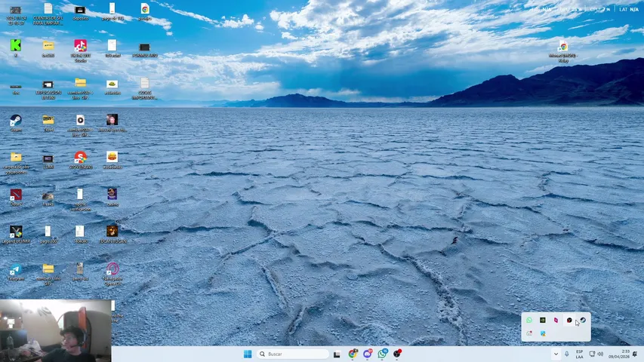Click the Windows Security warning tray icon
644x362 pixels.
(543, 333)
